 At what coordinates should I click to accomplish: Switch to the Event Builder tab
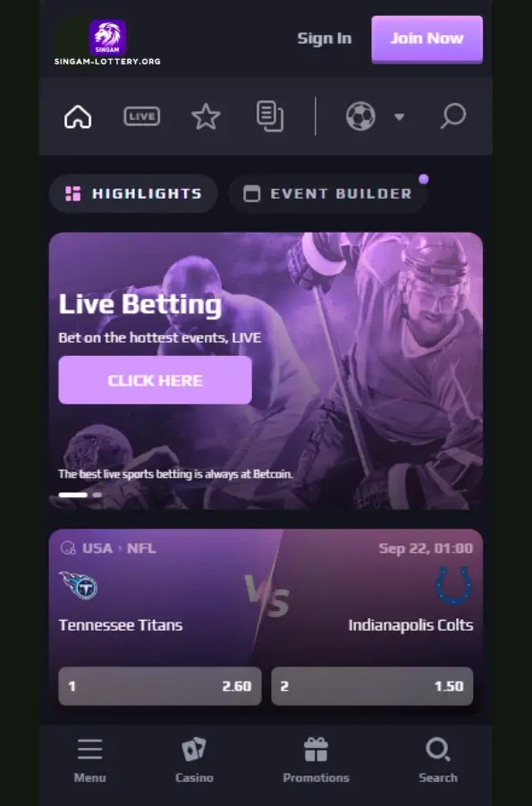[x=328, y=194]
